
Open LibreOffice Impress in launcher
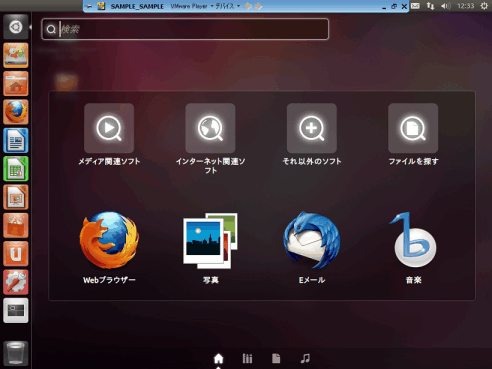click(16, 197)
